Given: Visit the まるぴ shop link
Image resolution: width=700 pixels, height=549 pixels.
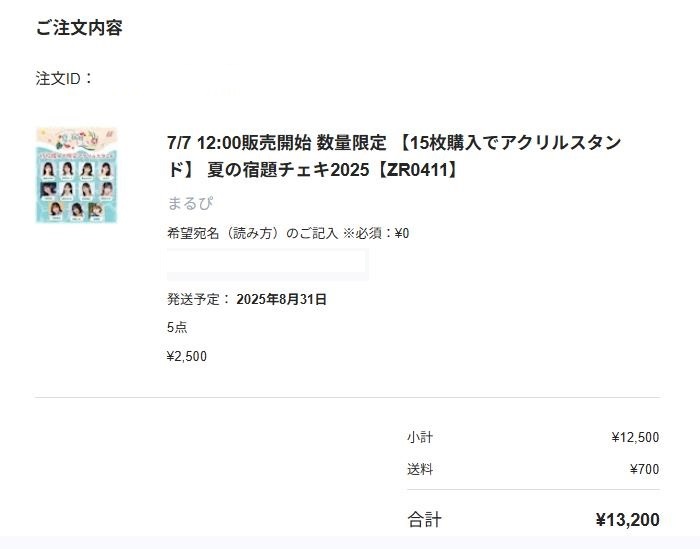Looking at the screenshot, I should click(x=190, y=203).
